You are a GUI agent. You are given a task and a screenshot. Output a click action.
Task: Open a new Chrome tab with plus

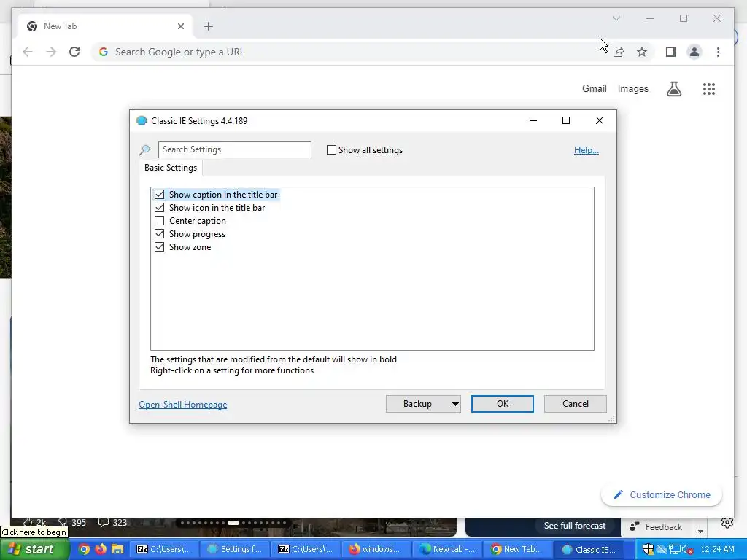[x=208, y=26]
